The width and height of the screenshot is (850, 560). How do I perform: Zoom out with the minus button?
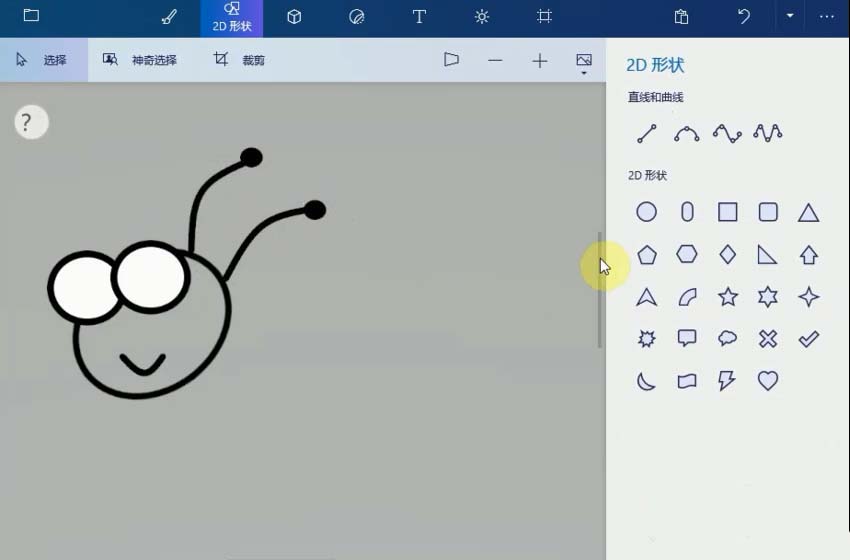pyautogui.click(x=495, y=60)
